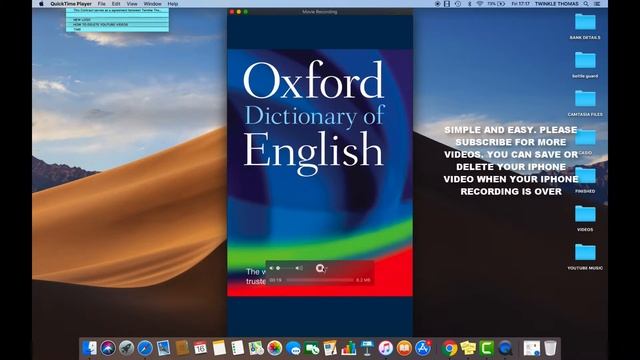Image resolution: width=640 pixels, height=360 pixels.
Task: Open App Store from the Dock
Action: coord(423,348)
